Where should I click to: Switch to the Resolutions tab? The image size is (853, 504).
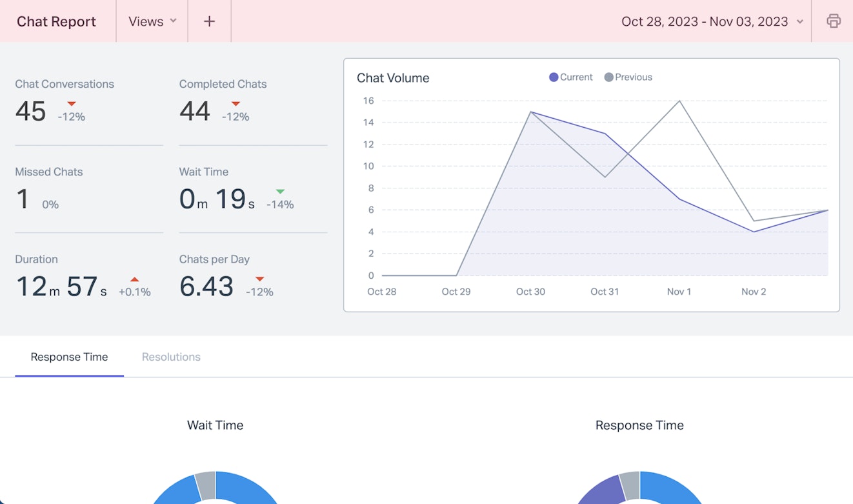tap(171, 357)
